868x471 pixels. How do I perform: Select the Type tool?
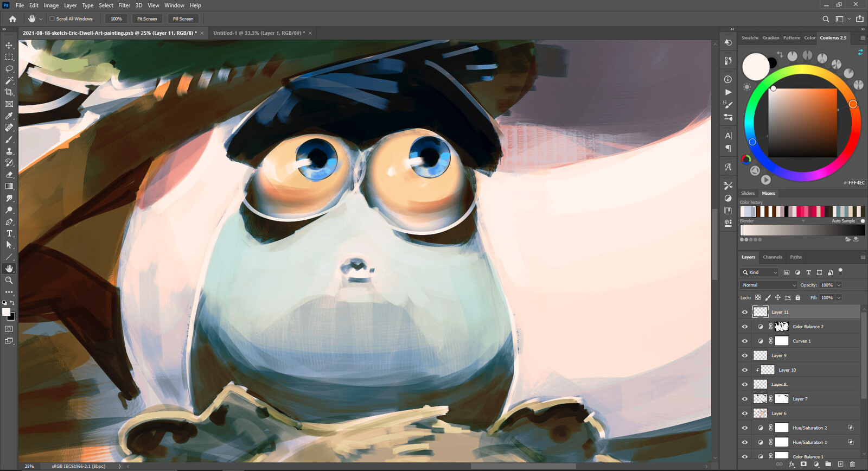9,233
